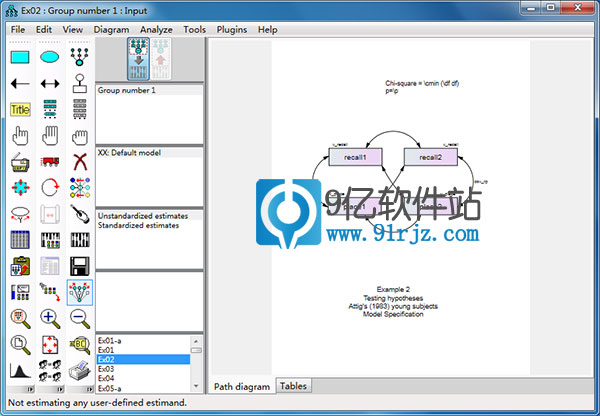Toggle the view output path diagram button
The image size is (600, 416).
(160, 59)
